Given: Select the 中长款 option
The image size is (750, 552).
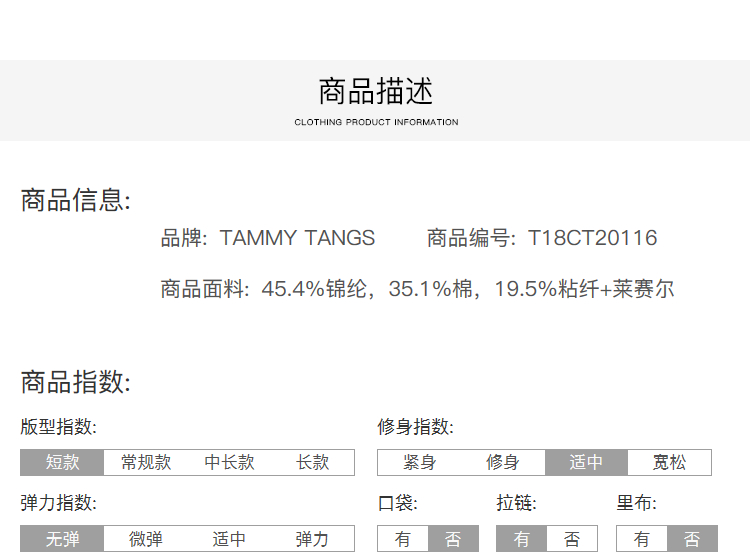Looking at the screenshot, I should coord(229,462).
